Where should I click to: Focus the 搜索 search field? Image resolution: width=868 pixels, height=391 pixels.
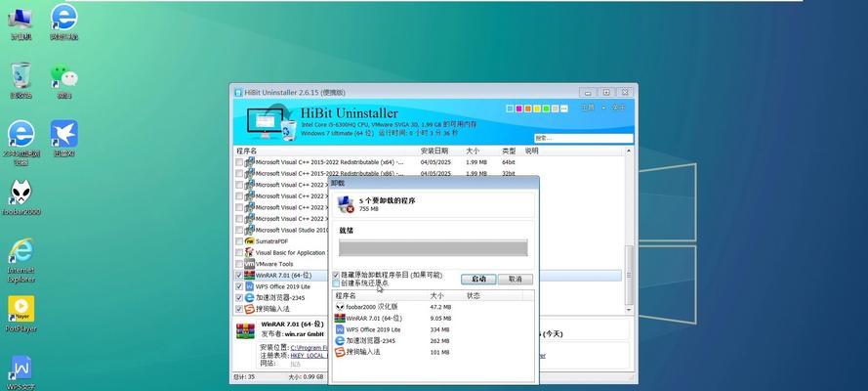tap(583, 138)
